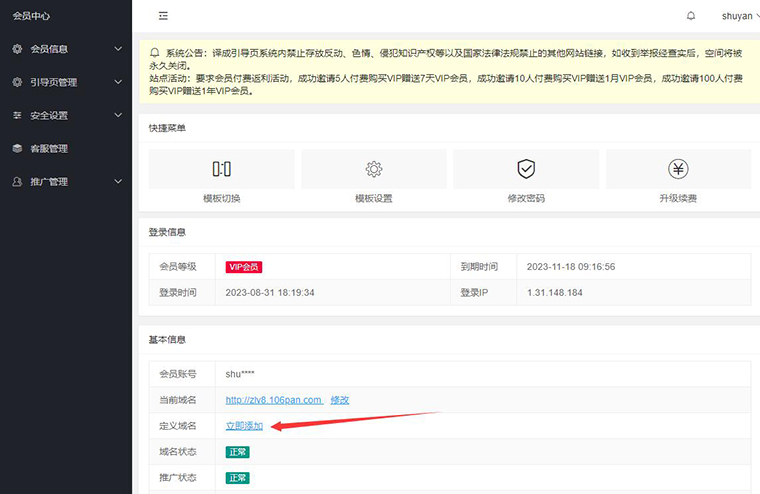Viewport: 760px width, 494px height.
Task: Click the 修改 link beside current domain
Action: tap(340, 400)
